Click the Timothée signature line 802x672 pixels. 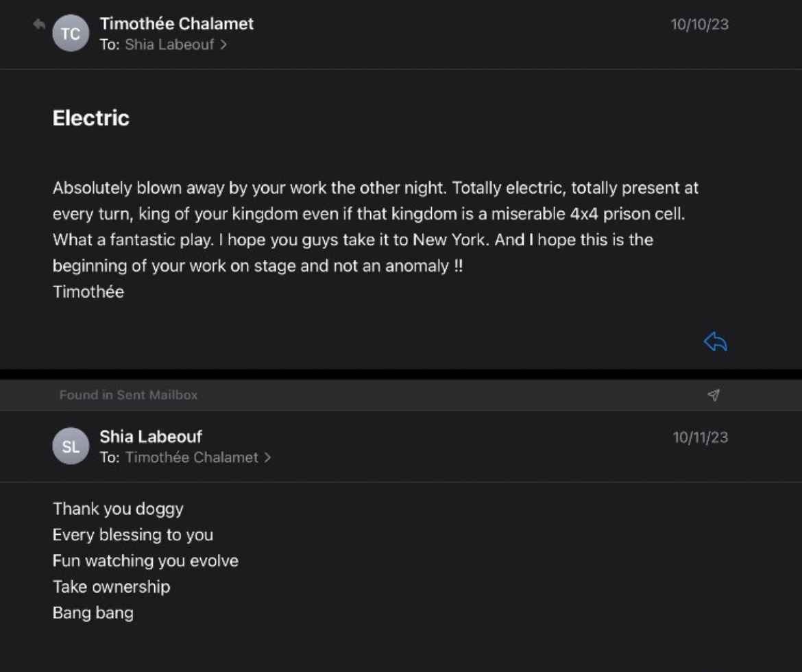88,292
